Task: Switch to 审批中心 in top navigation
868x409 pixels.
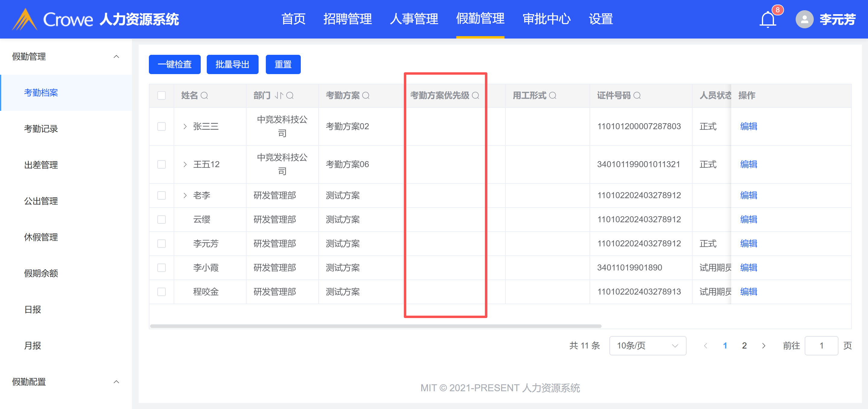Action: coord(546,19)
